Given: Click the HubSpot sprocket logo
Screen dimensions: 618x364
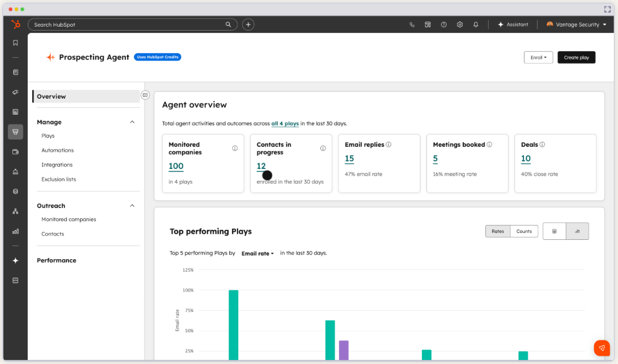Looking at the screenshot, I should pyautogui.click(x=16, y=24).
